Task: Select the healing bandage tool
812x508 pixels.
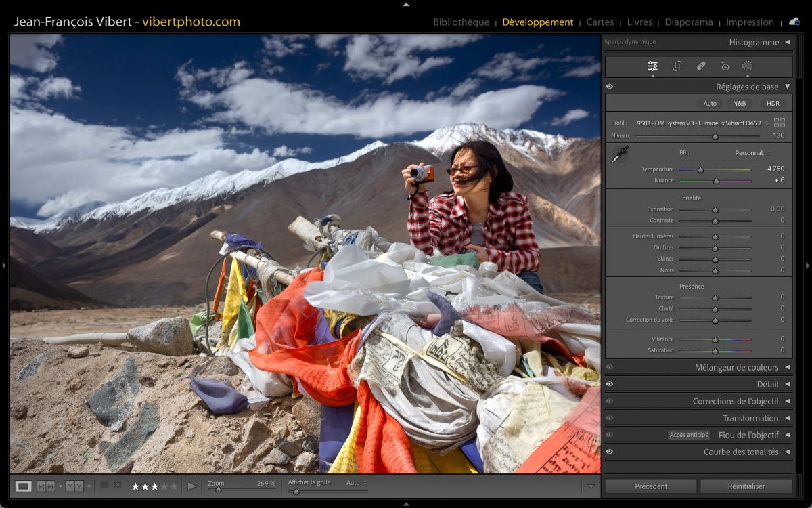Action: pyautogui.click(x=701, y=66)
